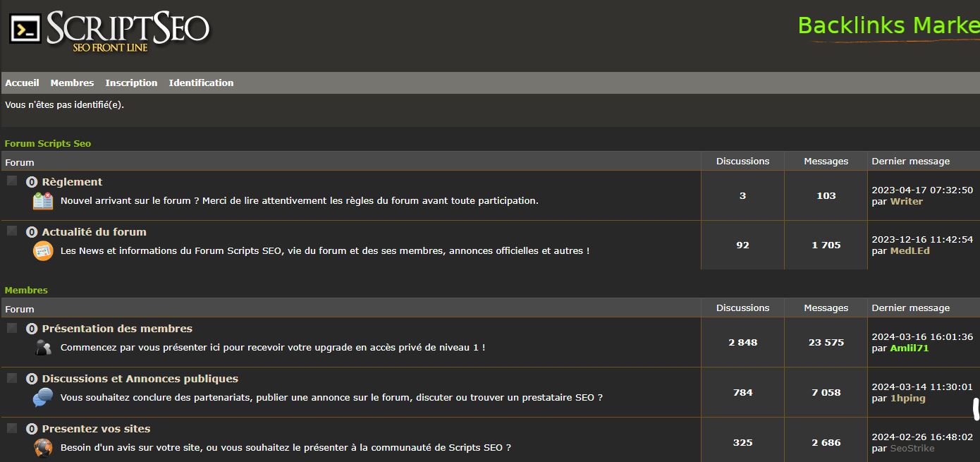Toggle the checkbox on Présentation des membres row
980x462 pixels.
[x=12, y=327]
